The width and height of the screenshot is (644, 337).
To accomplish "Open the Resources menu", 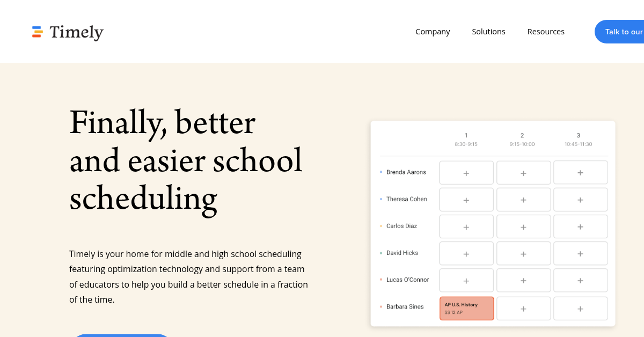I will tap(546, 32).
